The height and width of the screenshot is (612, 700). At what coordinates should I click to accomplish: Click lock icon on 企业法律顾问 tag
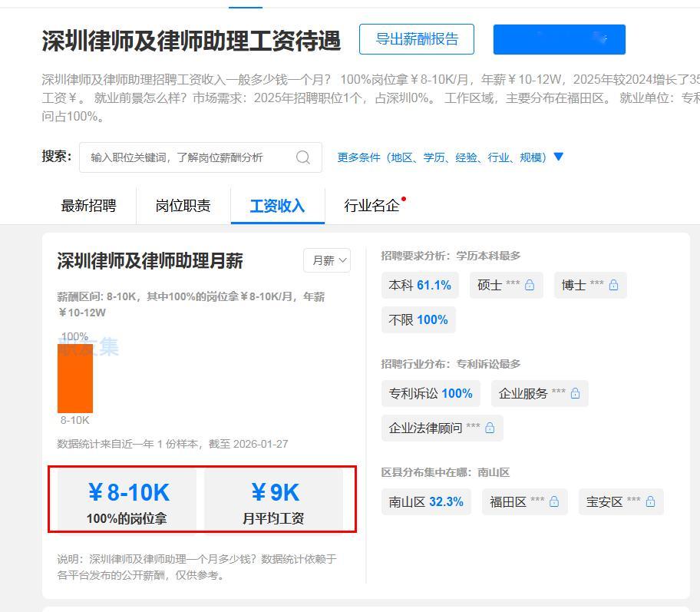pyautogui.click(x=490, y=428)
